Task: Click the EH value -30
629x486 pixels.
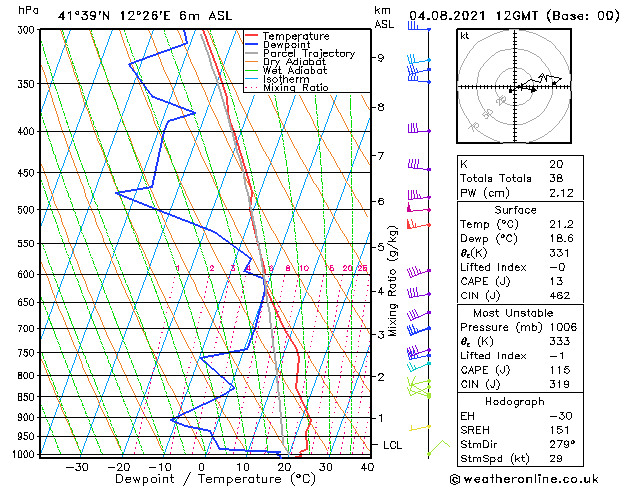Action: 561,416
